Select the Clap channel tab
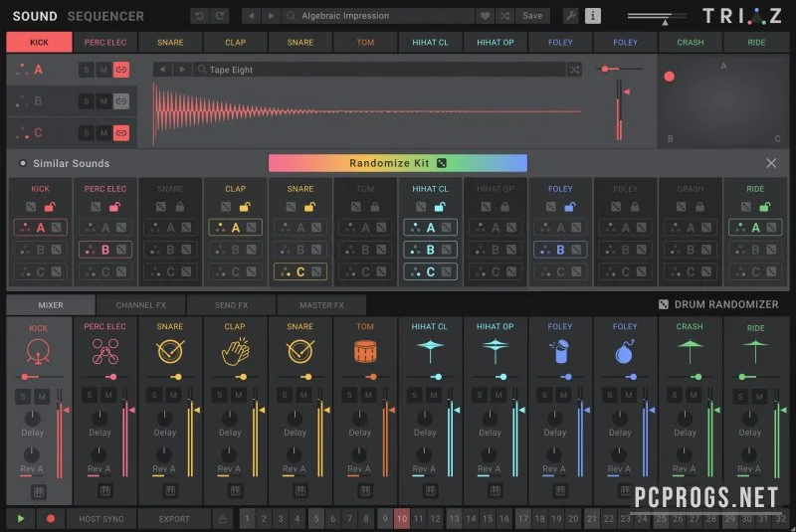 [x=235, y=42]
